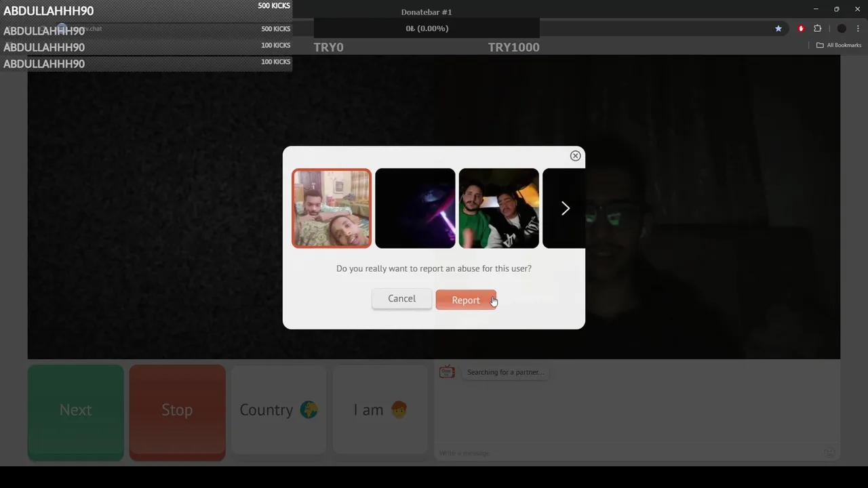This screenshot has width=868, height=488.
Task: Open the All Bookmarks folder
Action: 839,45
